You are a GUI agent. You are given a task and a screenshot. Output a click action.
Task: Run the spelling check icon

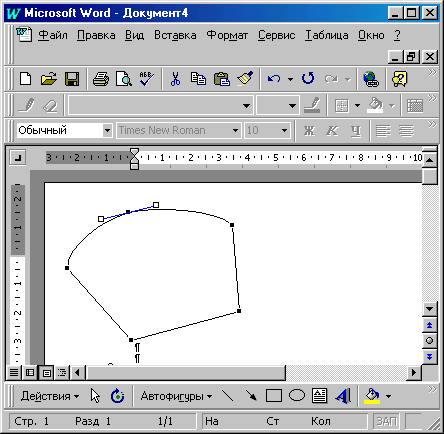(146, 79)
